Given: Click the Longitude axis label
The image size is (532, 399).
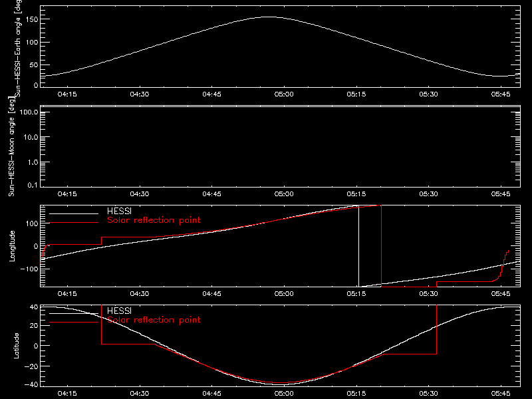Looking at the screenshot, I should click(12, 246).
